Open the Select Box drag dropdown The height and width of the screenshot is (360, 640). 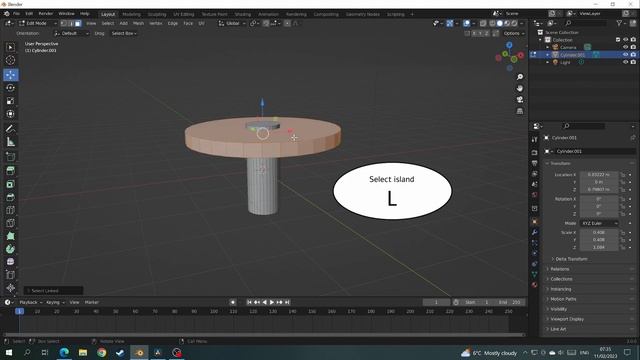[x=124, y=33]
